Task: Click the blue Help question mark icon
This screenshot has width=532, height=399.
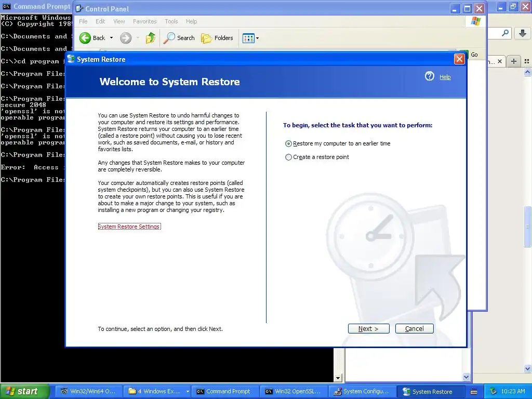Action: pyautogui.click(x=429, y=76)
